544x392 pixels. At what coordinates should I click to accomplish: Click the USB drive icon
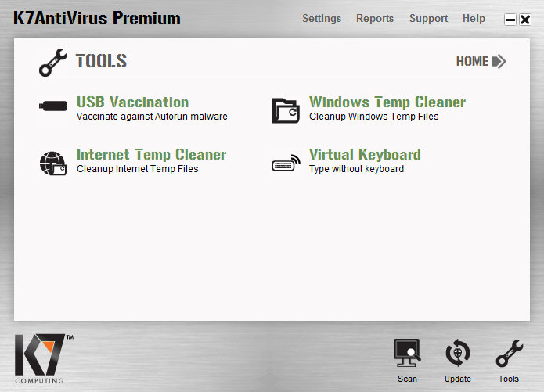pos(53,106)
